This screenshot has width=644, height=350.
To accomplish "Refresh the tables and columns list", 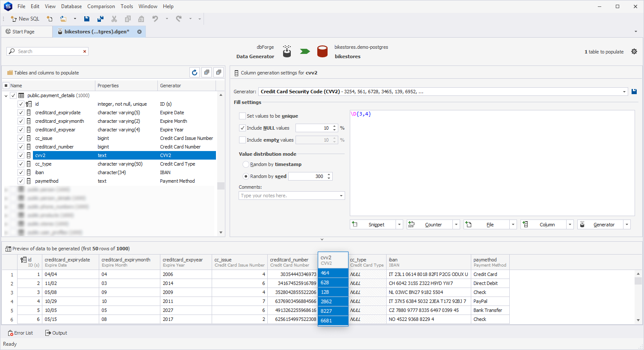I will (195, 72).
